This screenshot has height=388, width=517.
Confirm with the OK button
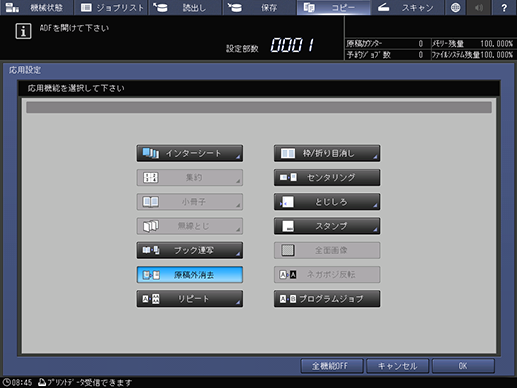click(463, 366)
